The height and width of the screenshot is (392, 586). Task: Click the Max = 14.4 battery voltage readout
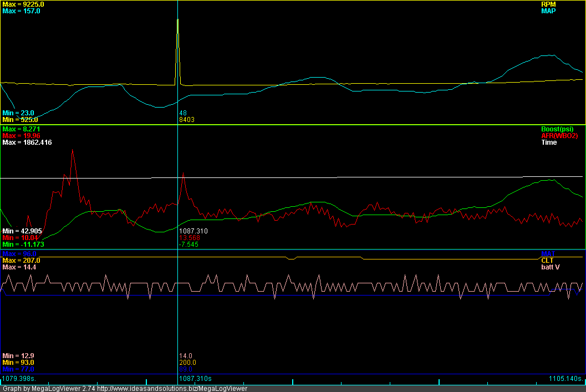pos(19,267)
